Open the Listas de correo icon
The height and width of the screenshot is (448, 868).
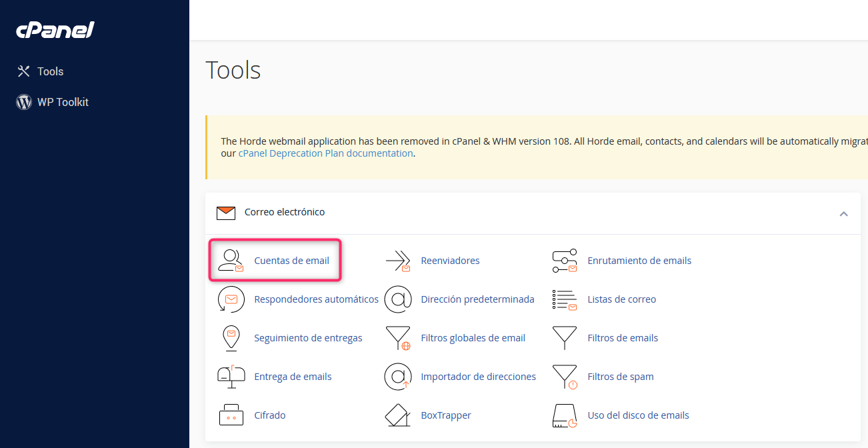(565, 299)
